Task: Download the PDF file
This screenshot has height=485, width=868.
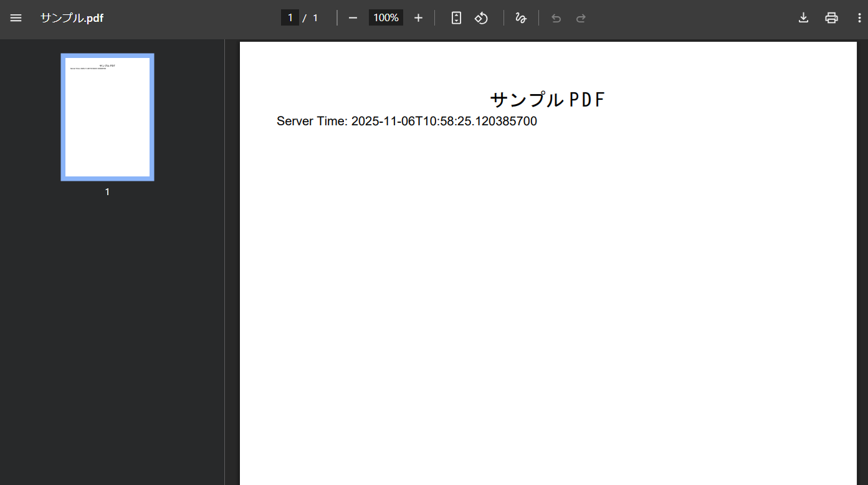Action: [803, 18]
